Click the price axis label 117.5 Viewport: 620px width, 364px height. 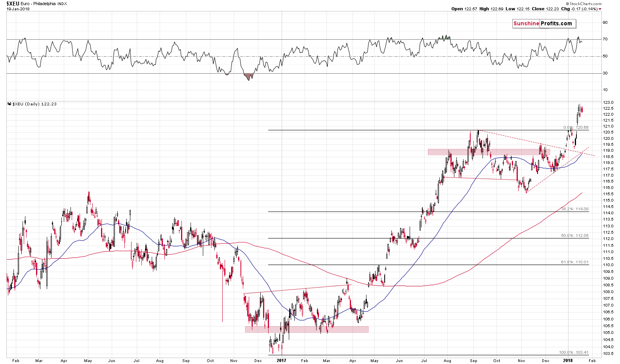(608, 169)
